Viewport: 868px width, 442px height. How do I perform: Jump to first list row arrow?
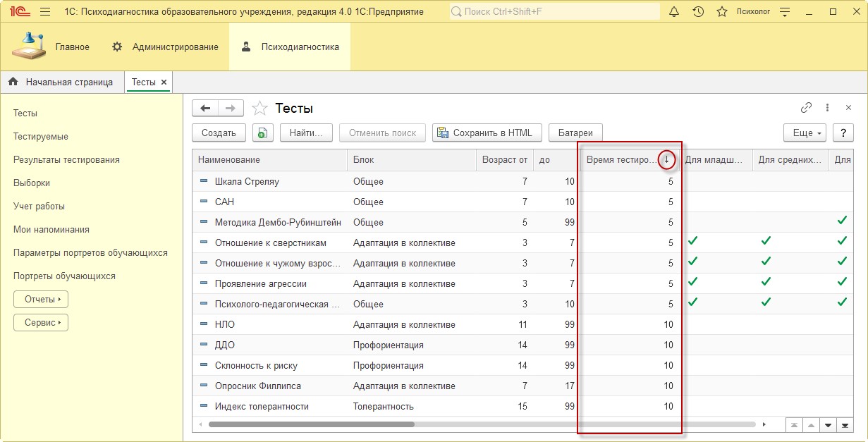(x=794, y=425)
